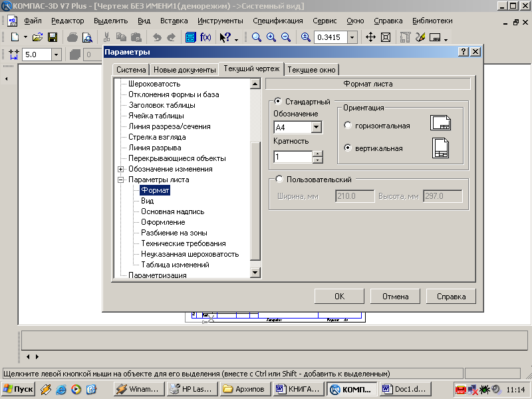The width and height of the screenshot is (532, 399).
Task: Click the rebuild drawing icon
Action: (x=405, y=37)
